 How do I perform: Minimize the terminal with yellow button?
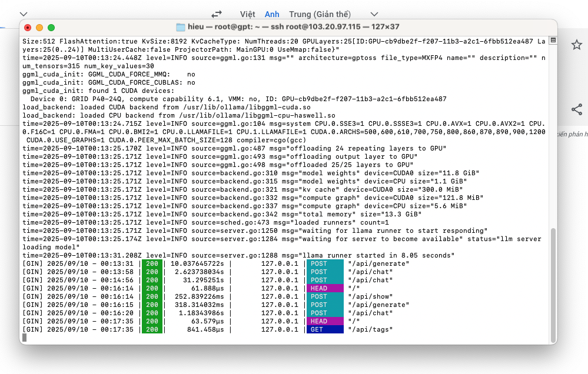(39, 28)
